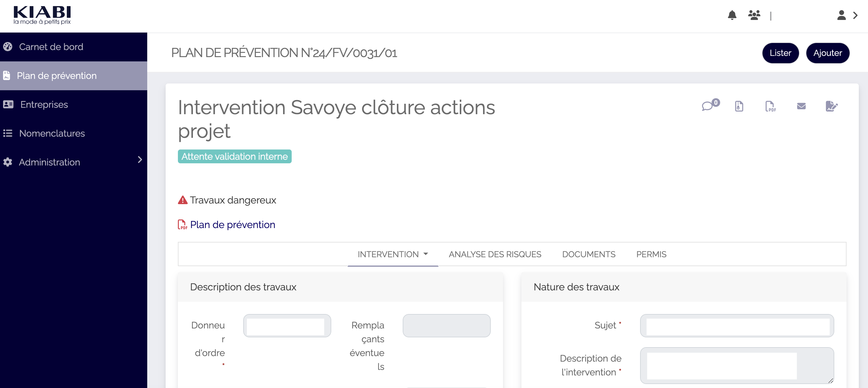Open the user profile icon
Screen dimensions: 868x388
[x=841, y=15]
